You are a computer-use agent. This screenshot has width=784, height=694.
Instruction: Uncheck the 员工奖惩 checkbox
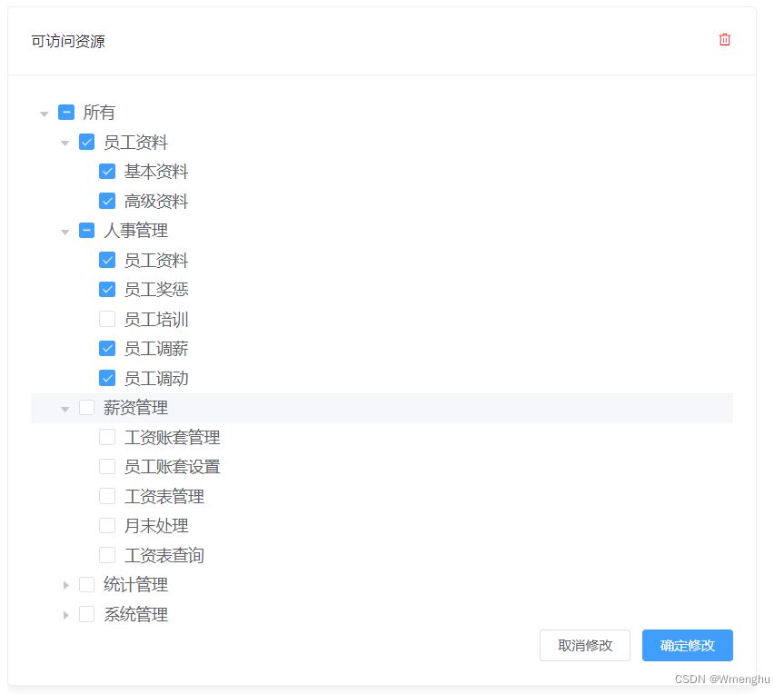[x=107, y=290]
